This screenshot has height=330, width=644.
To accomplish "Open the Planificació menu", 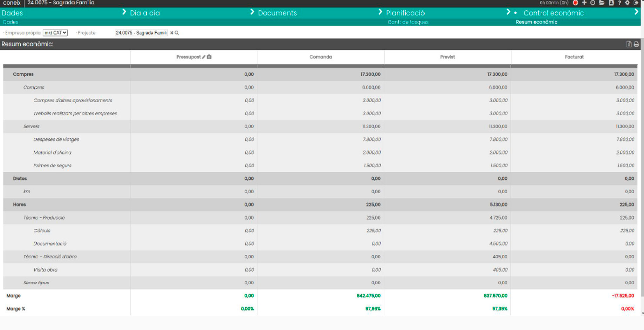I will click(405, 13).
